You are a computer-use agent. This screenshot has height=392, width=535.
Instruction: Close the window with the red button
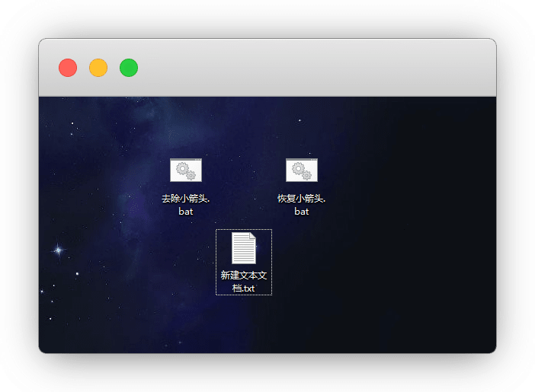(x=68, y=68)
